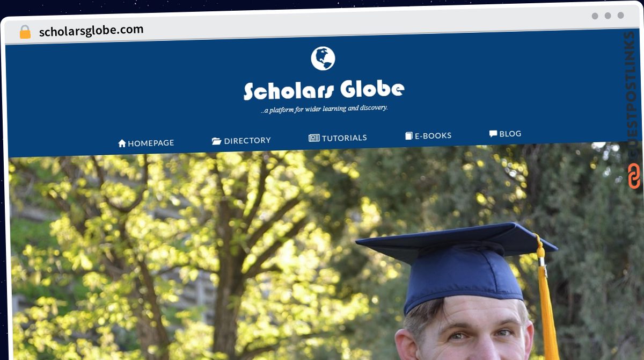Click the scholarsglobe.com address text
This screenshot has height=360, width=644.
(x=91, y=31)
